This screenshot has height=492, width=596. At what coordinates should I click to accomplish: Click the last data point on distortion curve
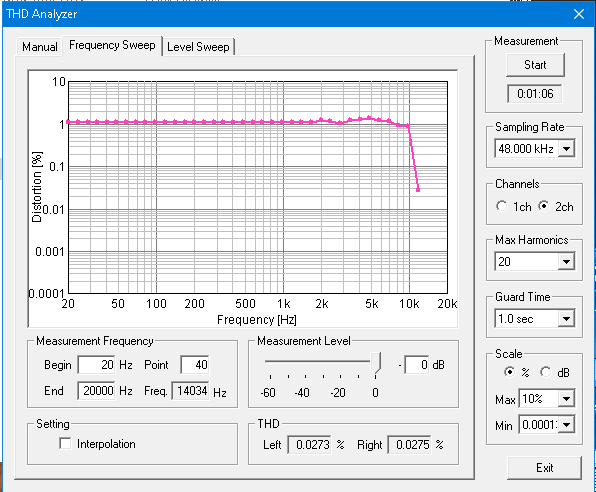click(x=418, y=190)
